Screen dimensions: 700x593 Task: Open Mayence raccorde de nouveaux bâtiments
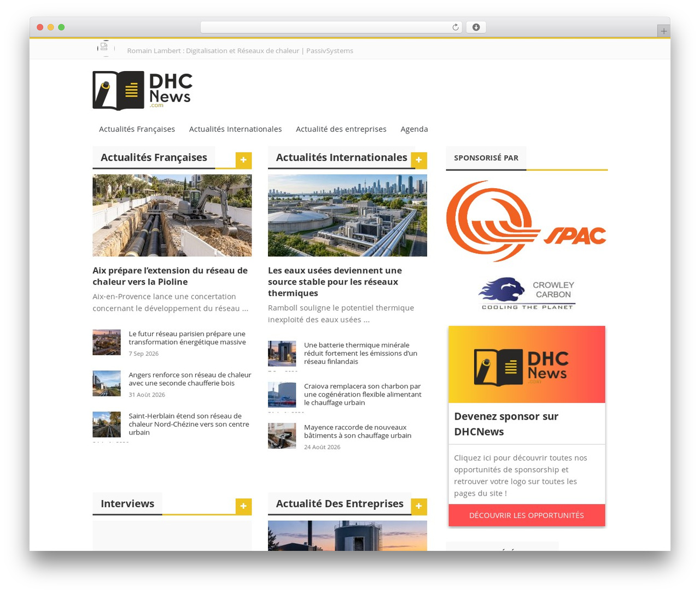point(358,432)
